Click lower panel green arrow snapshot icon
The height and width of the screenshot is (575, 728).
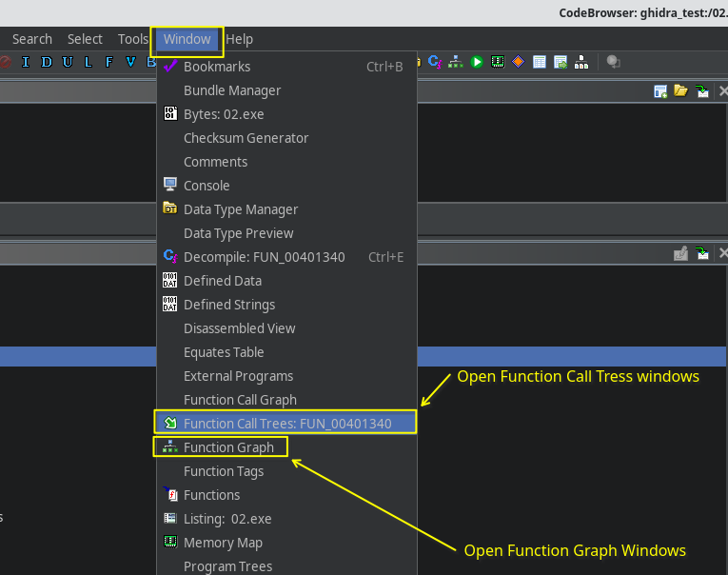point(702,253)
